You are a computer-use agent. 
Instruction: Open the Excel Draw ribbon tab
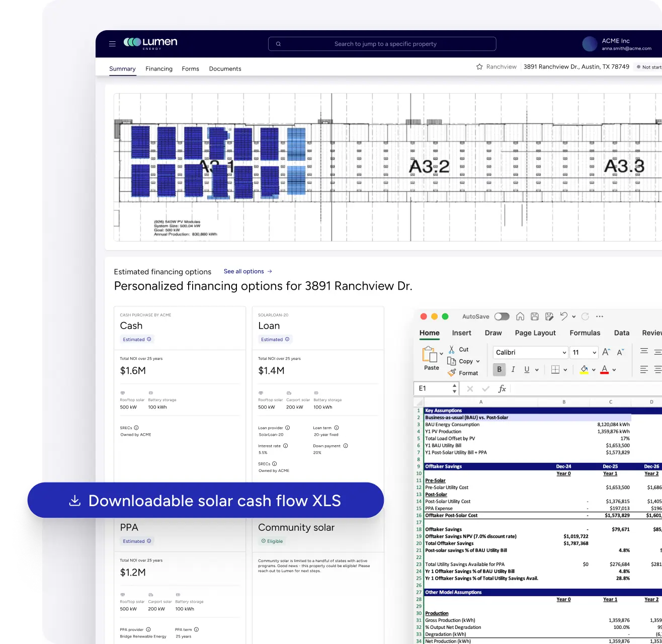coord(493,333)
